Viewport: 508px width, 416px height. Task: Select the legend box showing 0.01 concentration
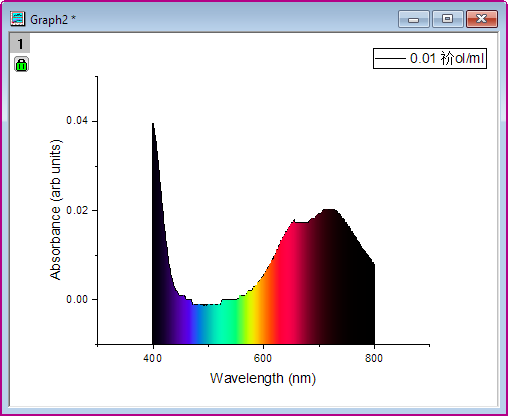[x=430, y=59]
